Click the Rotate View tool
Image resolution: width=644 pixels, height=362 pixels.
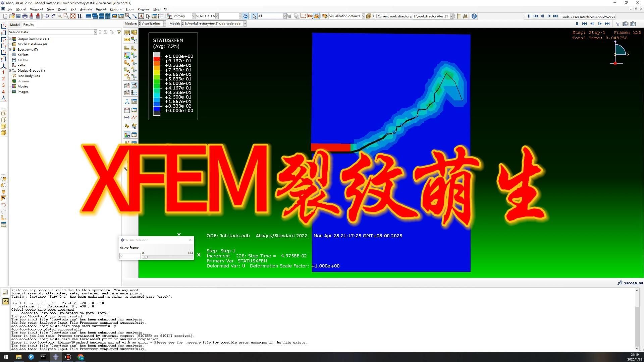pyautogui.click(x=53, y=16)
